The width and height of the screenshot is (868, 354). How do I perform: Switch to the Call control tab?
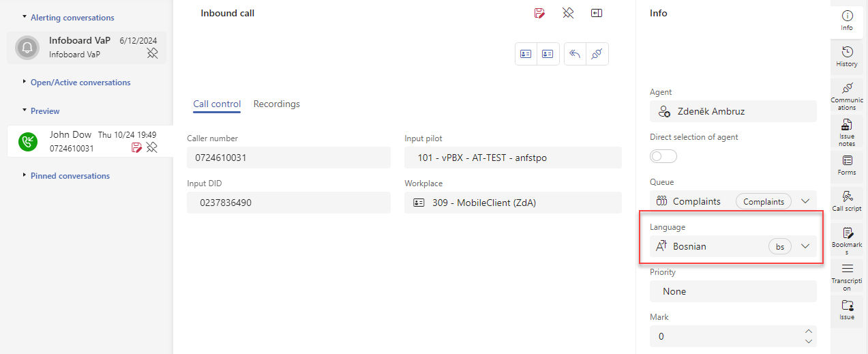(217, 104)
